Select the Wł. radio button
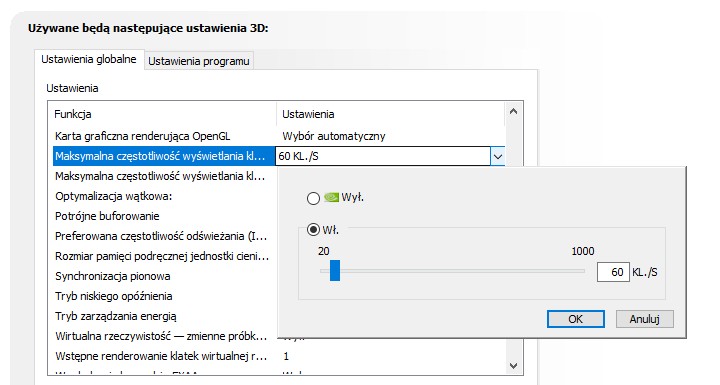 coord(313,230)
